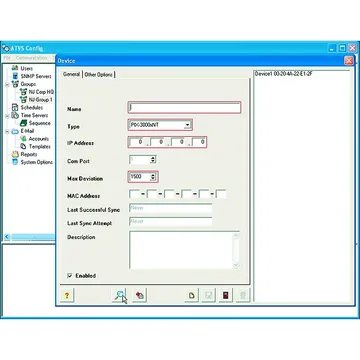Click the Description scrollbar down arrow
360x360 pixels.
(236, 265)
